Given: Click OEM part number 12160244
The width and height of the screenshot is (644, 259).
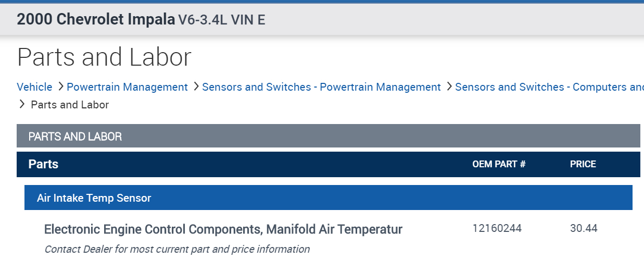Looking at the screenshot, I should point(497,228).
